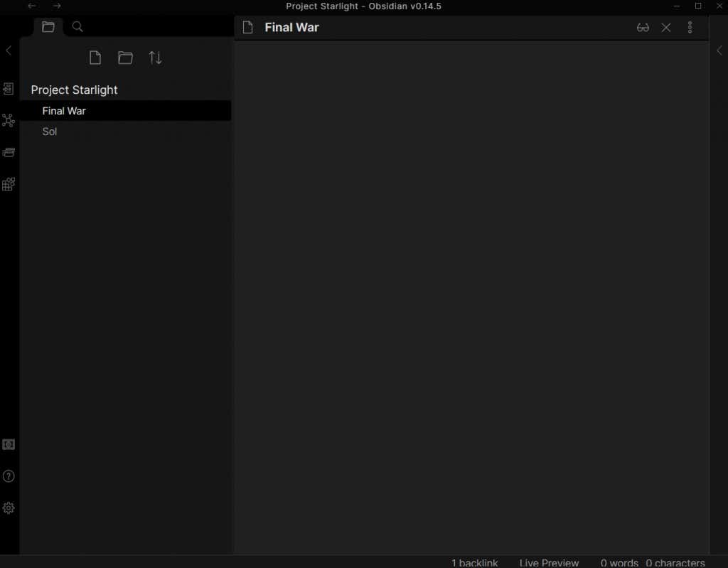Open graph view from the left ribbon
This screenshot has width=728, height=568.
pyautogui.click(x=9, y=121)
